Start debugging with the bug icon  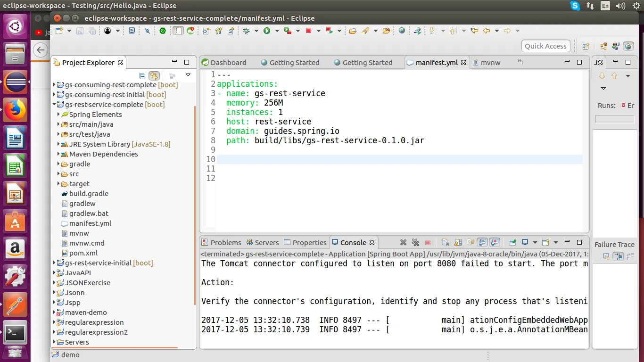246,31
